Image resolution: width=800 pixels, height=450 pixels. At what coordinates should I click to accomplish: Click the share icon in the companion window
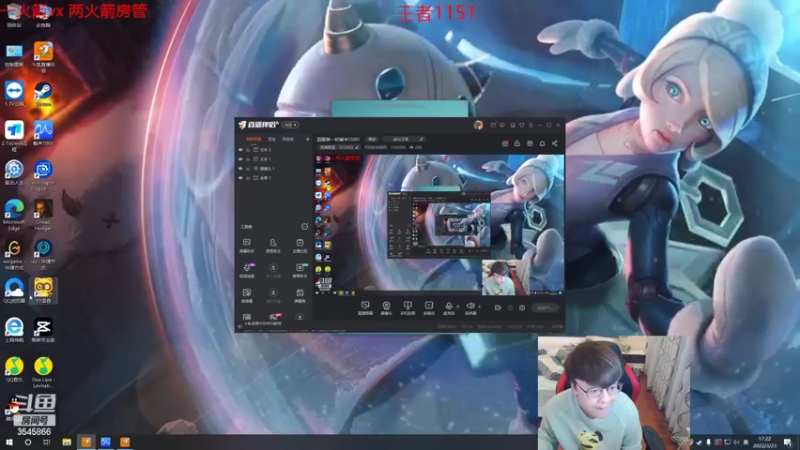tap(555, 144)
